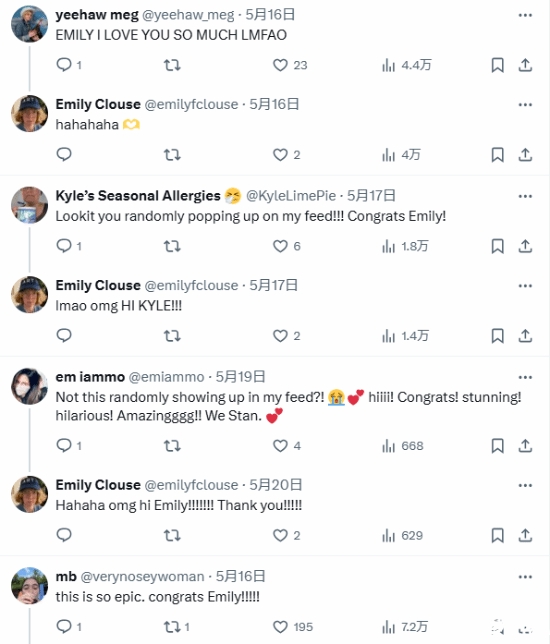Image resolution: width=550 pixels, height=644 pixels.
Task: Open em iammo's profile avatar
Action: click(30, 386)
